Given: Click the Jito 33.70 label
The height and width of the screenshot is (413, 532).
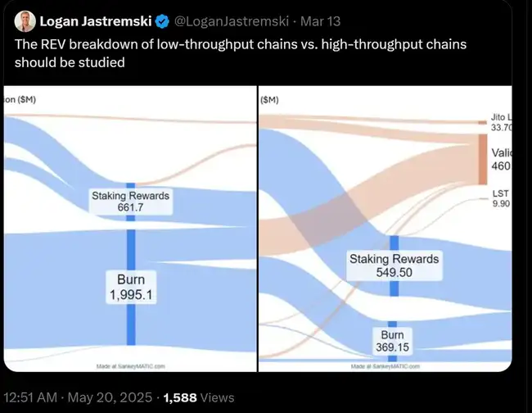Looking at the screenshot, I should (500, 123).
